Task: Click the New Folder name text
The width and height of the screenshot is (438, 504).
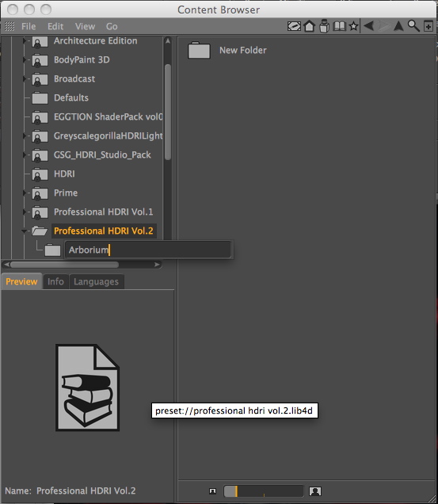Action: pos(243,50)
